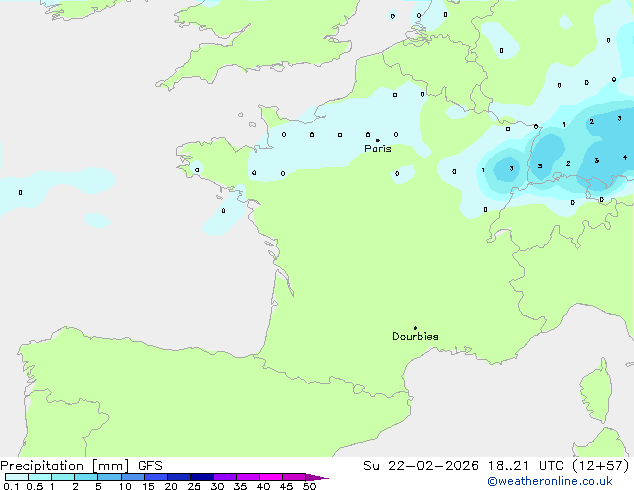
Task: Click the legend label '45'
Action: coord(286,486)
